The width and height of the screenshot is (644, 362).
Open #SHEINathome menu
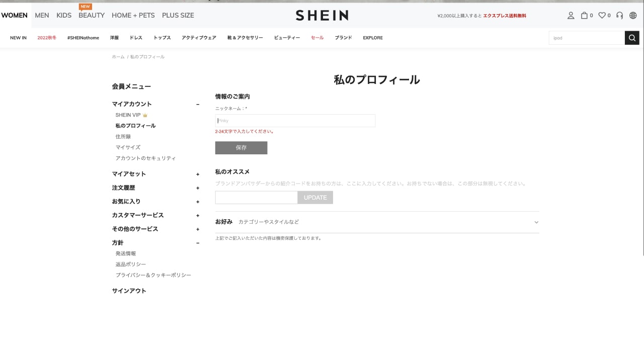click(x=83, y=38)
